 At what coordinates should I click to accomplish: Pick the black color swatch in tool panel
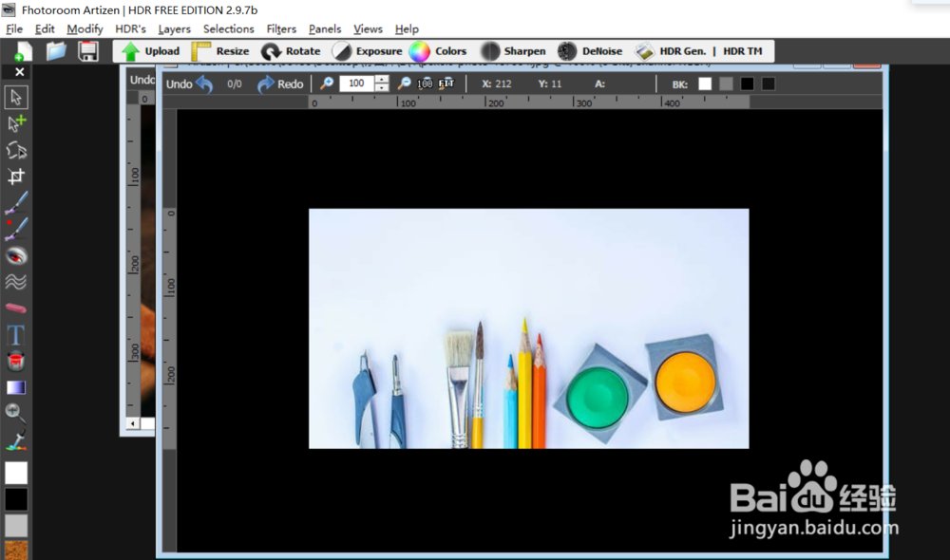pos(16,499)
